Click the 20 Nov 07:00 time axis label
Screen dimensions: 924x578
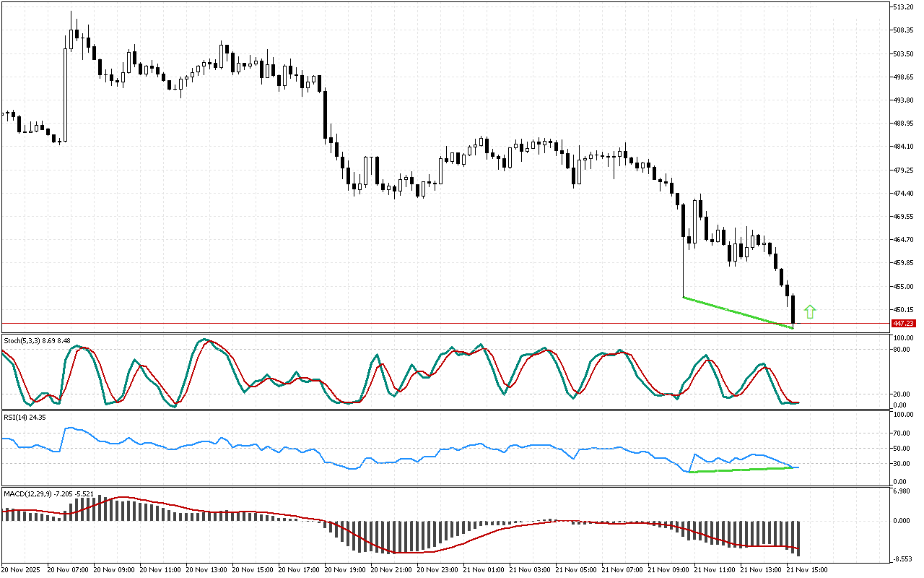(69, 569)
